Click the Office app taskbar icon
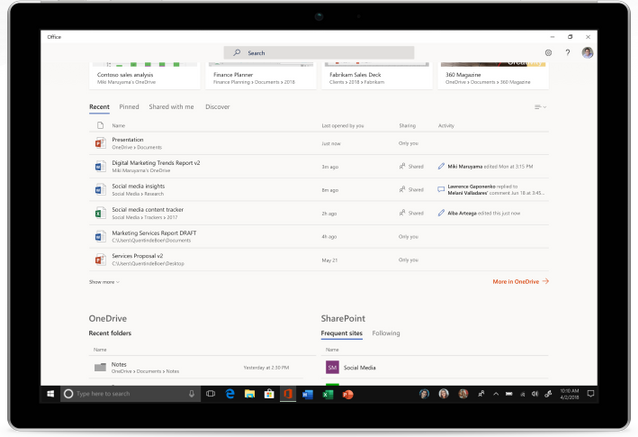Viewport: 638px width, 437px height. pyautogui.click(x=288, y=394)
